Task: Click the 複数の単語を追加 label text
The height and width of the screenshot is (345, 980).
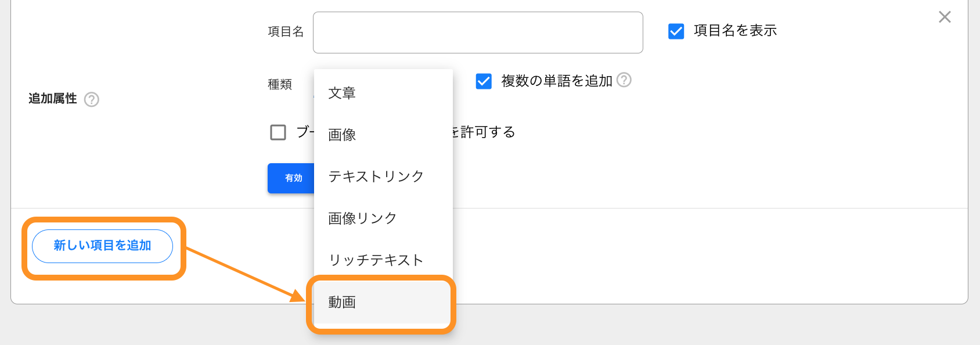Action: [557, 81]
